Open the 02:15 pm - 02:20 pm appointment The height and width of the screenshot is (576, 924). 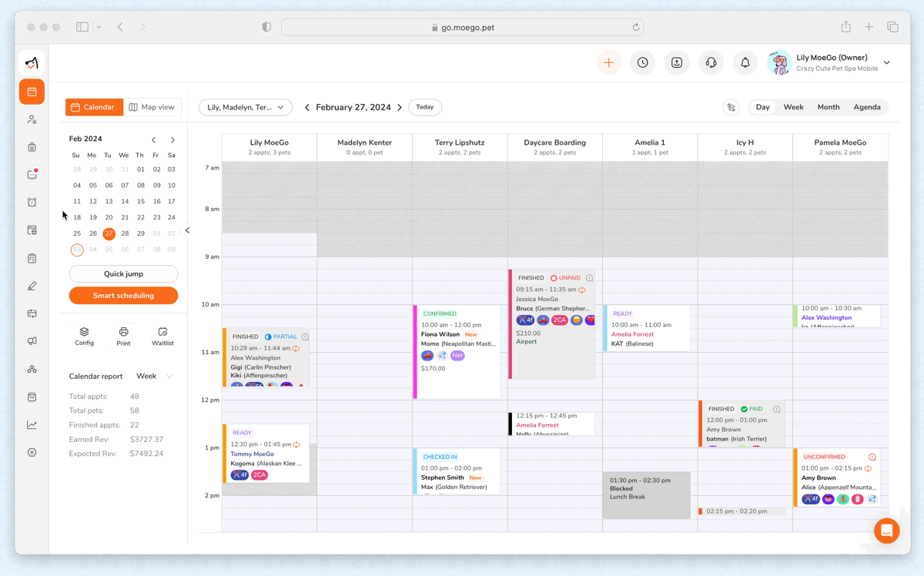742,511
